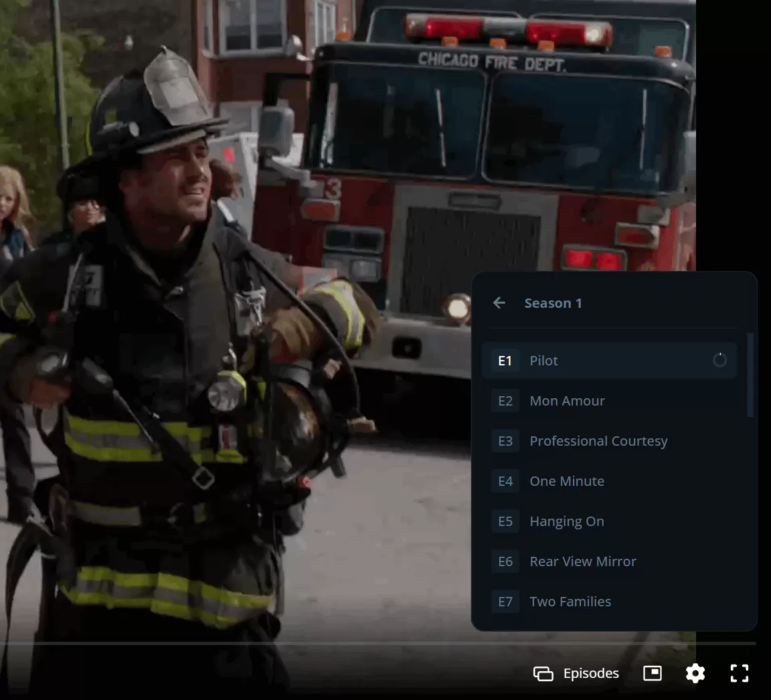This screenshot has height=700, width=771.
Task: Open Rear View Mirror episode
Action: (x=582, y=561)
